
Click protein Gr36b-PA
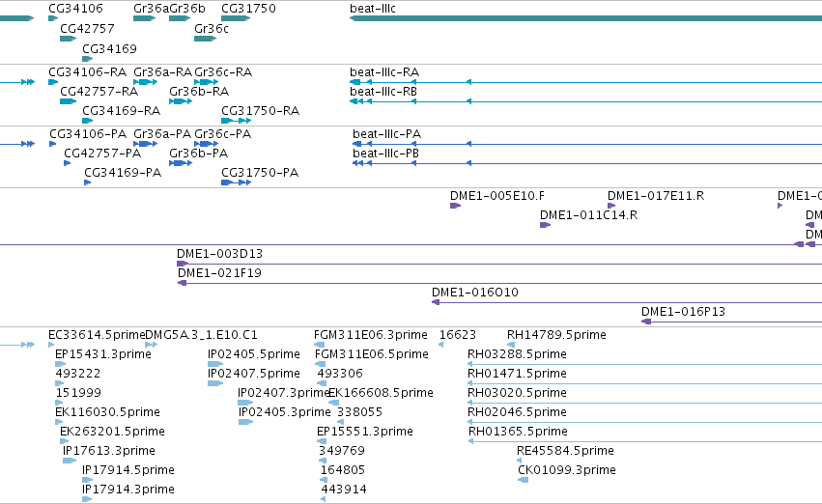point(181,163)
